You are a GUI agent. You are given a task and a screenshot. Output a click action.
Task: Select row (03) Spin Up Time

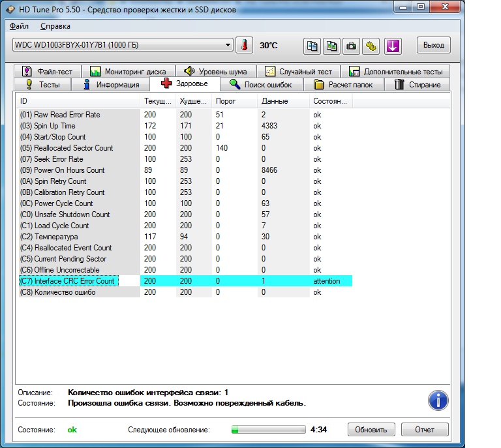point(185,126)
